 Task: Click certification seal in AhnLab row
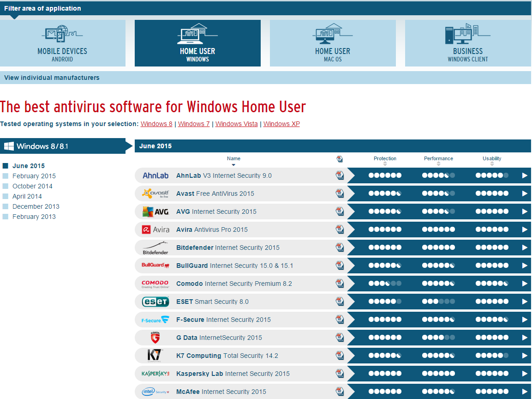[x=340, y=175]
